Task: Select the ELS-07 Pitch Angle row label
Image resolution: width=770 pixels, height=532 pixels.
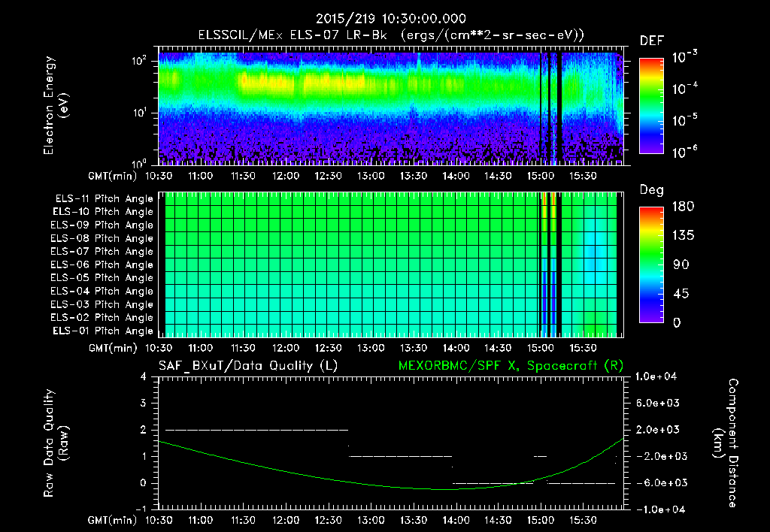Action: (102, 251)
